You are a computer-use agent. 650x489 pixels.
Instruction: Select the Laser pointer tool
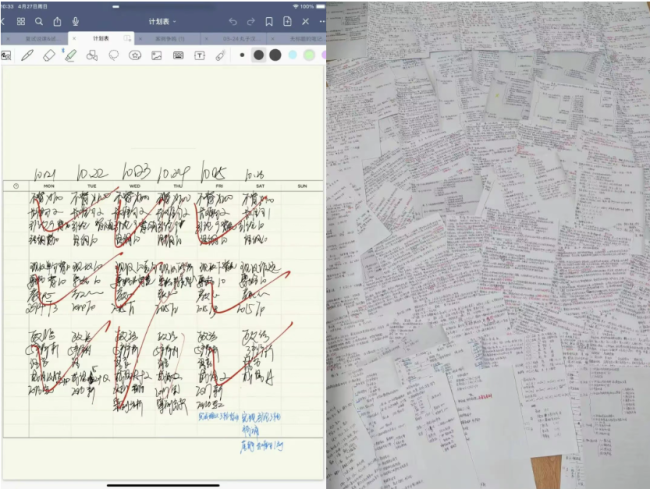tap(220, 56)
